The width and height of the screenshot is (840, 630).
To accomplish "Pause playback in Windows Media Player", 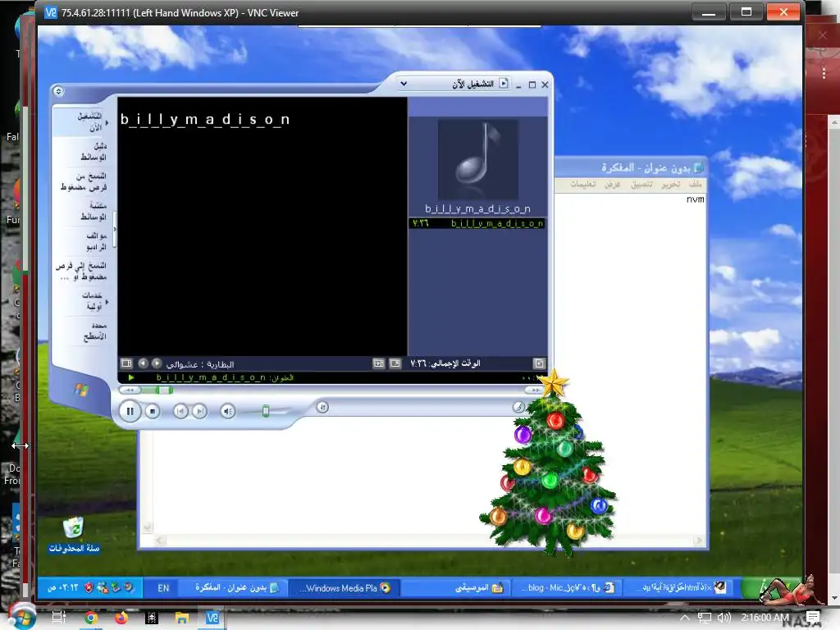I will (x=130, y=412).
